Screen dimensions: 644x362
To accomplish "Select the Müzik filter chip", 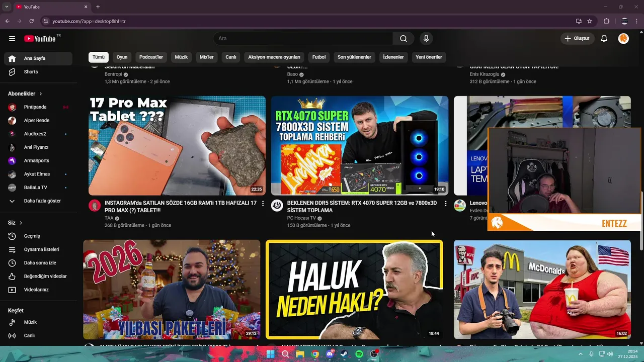I will [x=181, y=57].
